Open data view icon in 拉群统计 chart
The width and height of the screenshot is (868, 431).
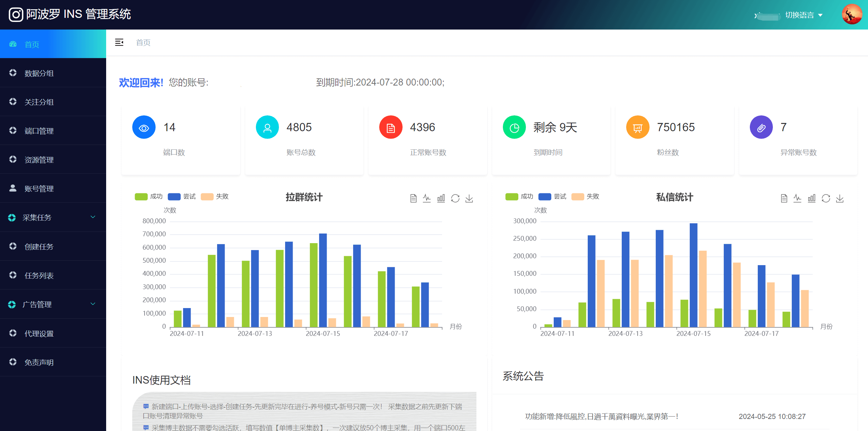click(413, 198)
